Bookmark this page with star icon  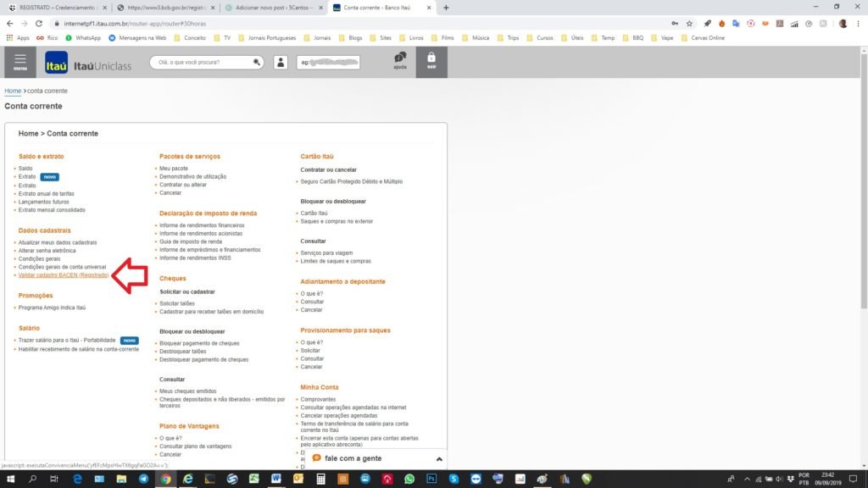[689, 23]
